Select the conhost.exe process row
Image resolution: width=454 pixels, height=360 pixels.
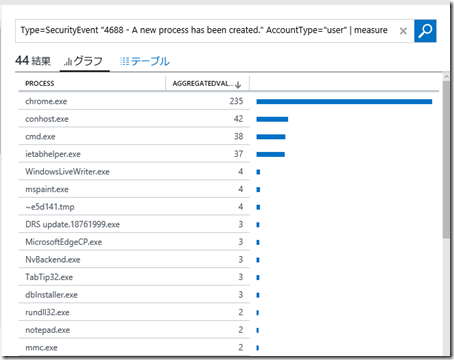pyautogui.click(x=134, y=119)
